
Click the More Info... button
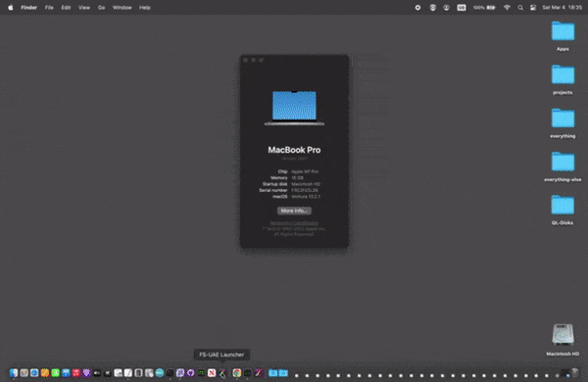tap(294, 211)
